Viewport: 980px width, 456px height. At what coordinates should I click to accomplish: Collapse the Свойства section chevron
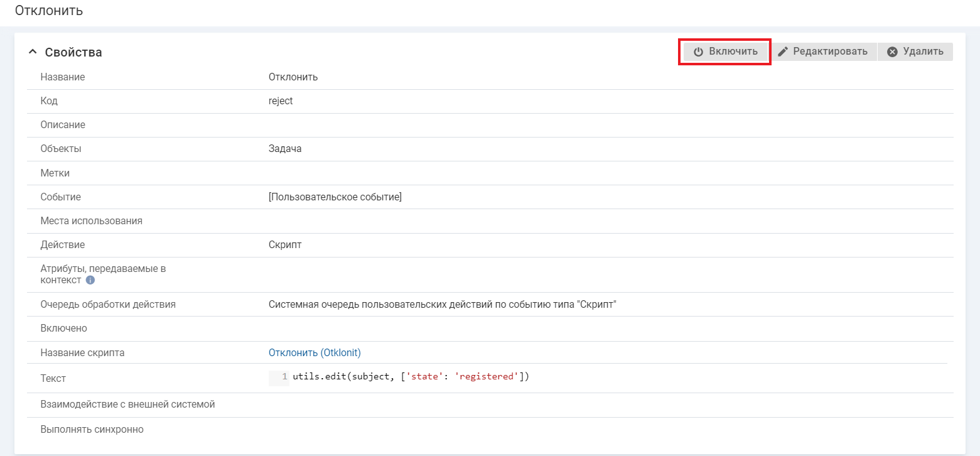(x=33, y=52)
